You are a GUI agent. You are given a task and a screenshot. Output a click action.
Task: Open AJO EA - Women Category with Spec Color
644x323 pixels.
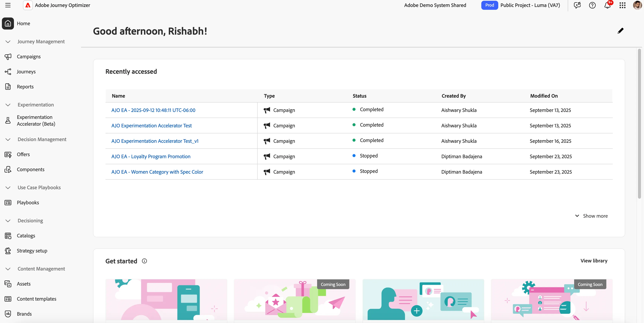coord(157,172)
